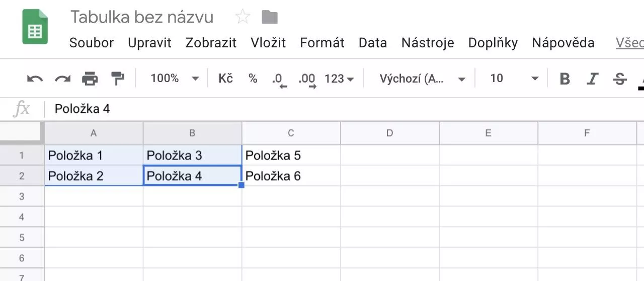The height and width of the screenshot is (281, 644).
Task: Expand the Výchozí font dropdown
Action: 422,79
